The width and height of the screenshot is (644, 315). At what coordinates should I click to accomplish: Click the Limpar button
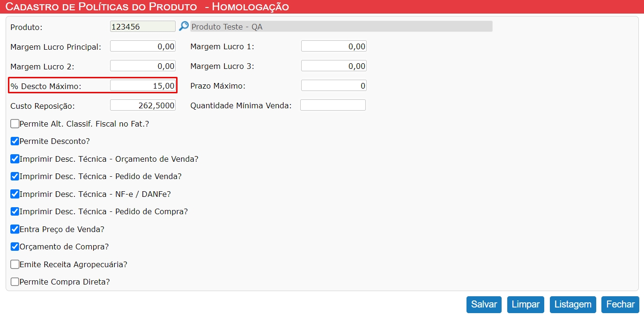click(526, 304)
